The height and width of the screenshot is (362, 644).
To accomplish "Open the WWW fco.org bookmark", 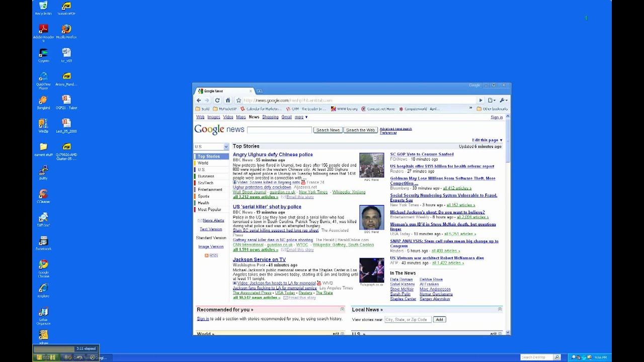I will [345, 109].
